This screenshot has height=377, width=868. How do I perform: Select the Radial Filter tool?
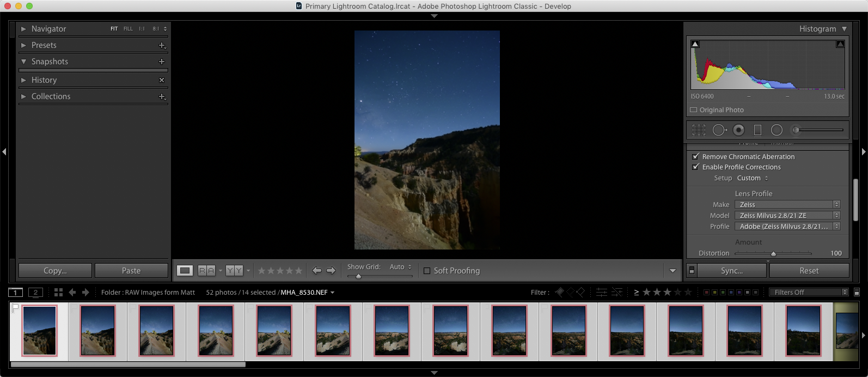click(x=777, y=130)
